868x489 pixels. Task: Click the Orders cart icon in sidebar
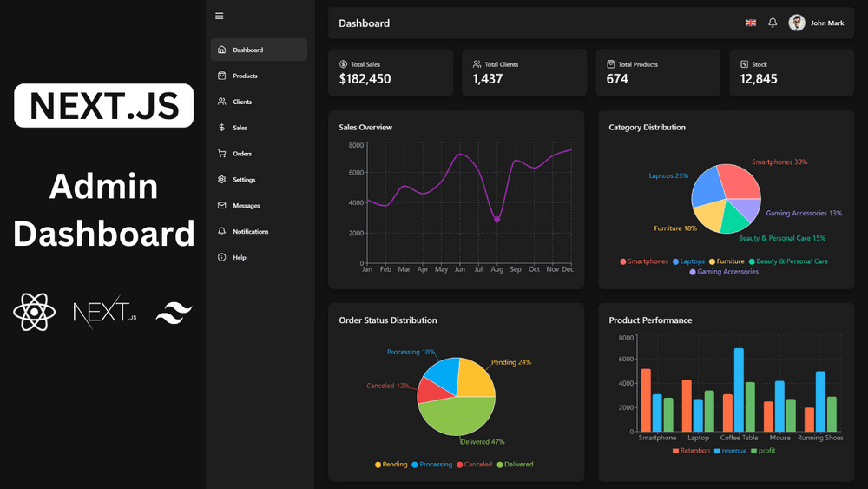(222, 154)
